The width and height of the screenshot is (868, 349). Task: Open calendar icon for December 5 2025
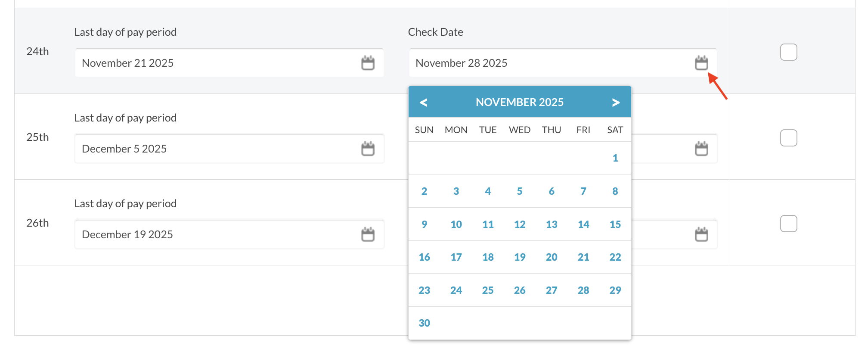point(368,149)
